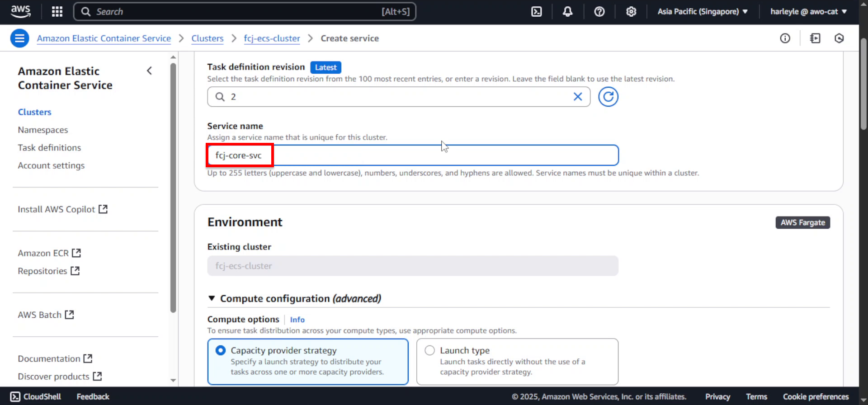Screen dimensions: 868x405
Task: Select the Launch type option
Action: click(517, 362)
